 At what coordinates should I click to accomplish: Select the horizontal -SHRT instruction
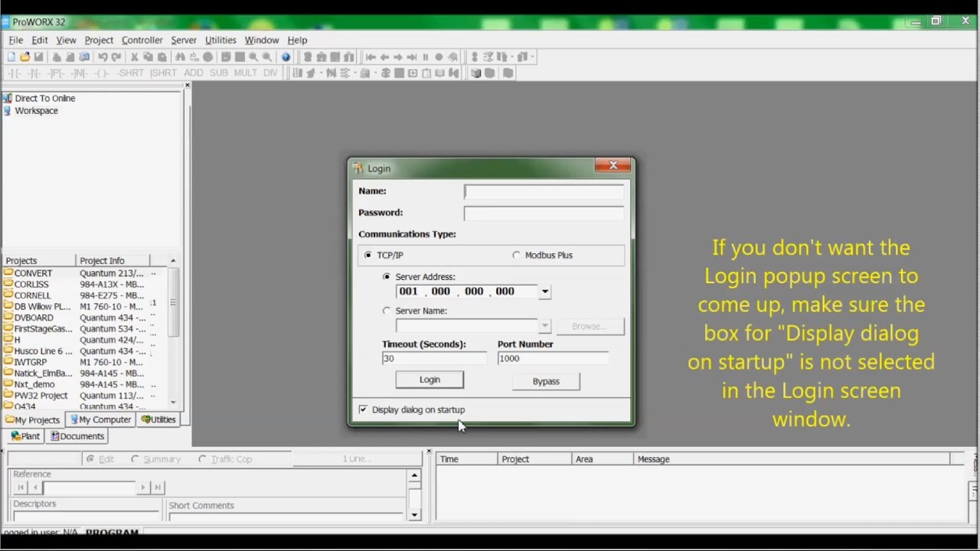pyautogui.click(x=130, y=73)
